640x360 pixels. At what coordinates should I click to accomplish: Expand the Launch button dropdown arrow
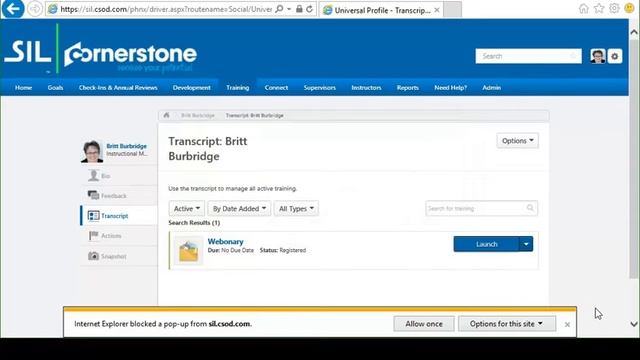pyautogui.click(x=526, y=244)
